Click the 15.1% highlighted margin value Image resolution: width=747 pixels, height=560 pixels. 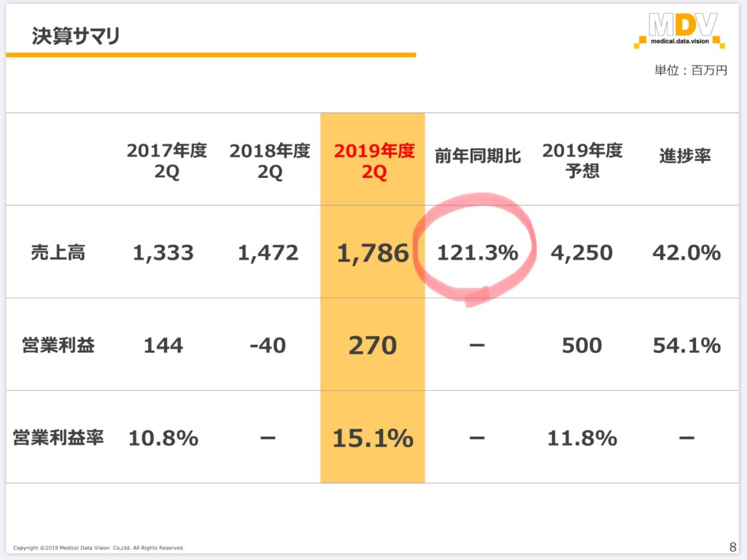pyautogui.click(x=373, y=438)
